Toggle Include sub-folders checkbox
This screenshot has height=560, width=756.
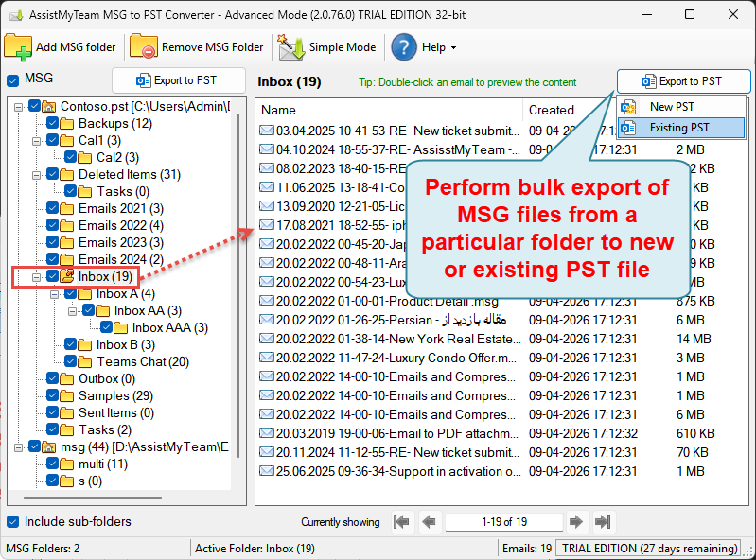(13, 521)
